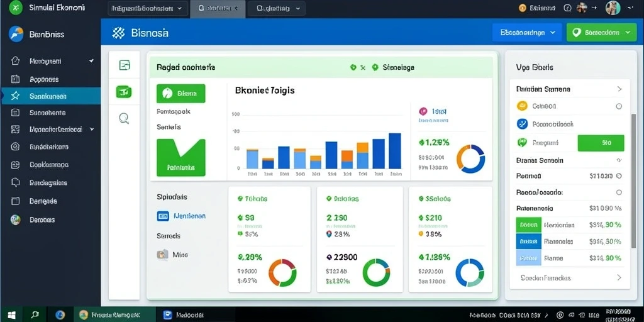644x322 pixels.
Task: Click the Bisnosia checkered logo icon
Action: pos(118,33)
